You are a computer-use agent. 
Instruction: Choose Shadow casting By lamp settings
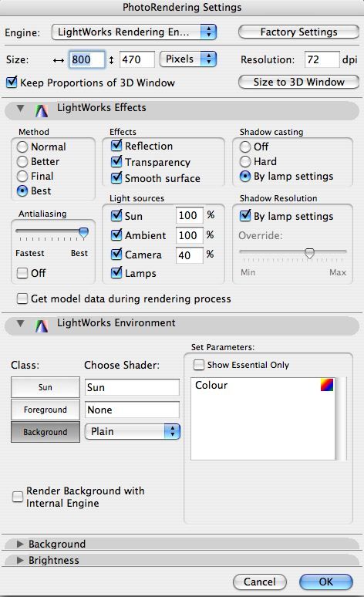(245, 177)
